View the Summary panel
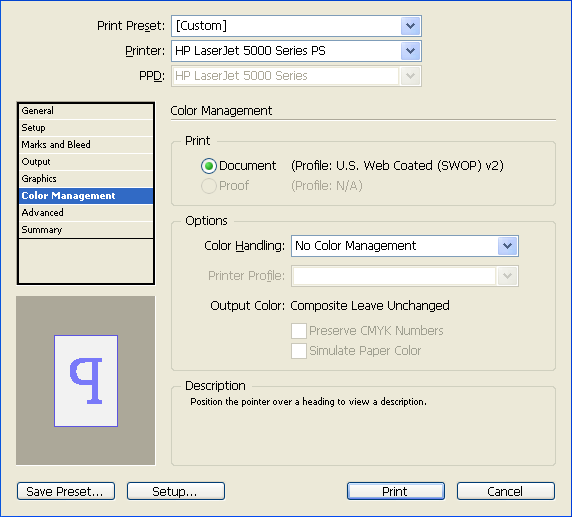 [86, 230]
